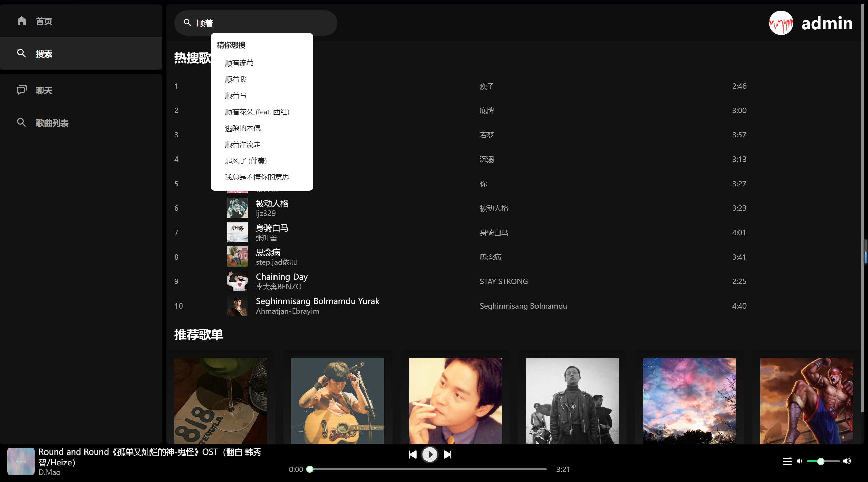The image size is (868, 482).
Task: Toggle play for the current song
Action: pos(430,455)
